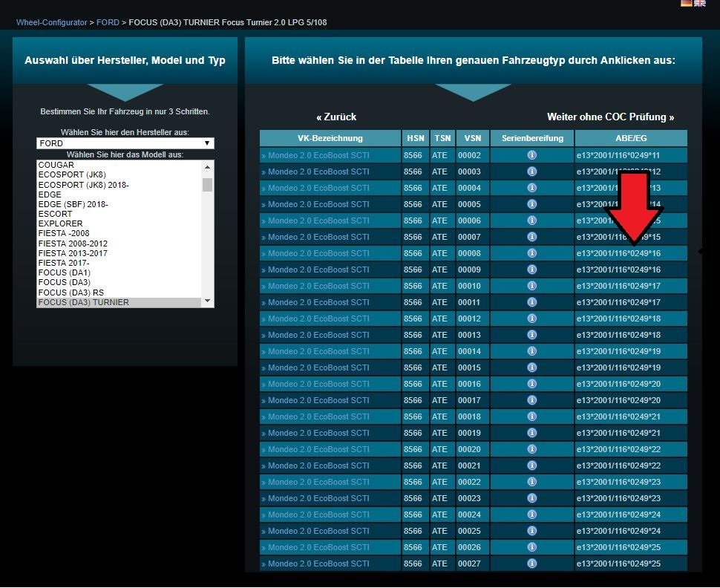Click the info icon for VSN 00002 row
This screenshot has width=720, height=588.
coord(531,155)
